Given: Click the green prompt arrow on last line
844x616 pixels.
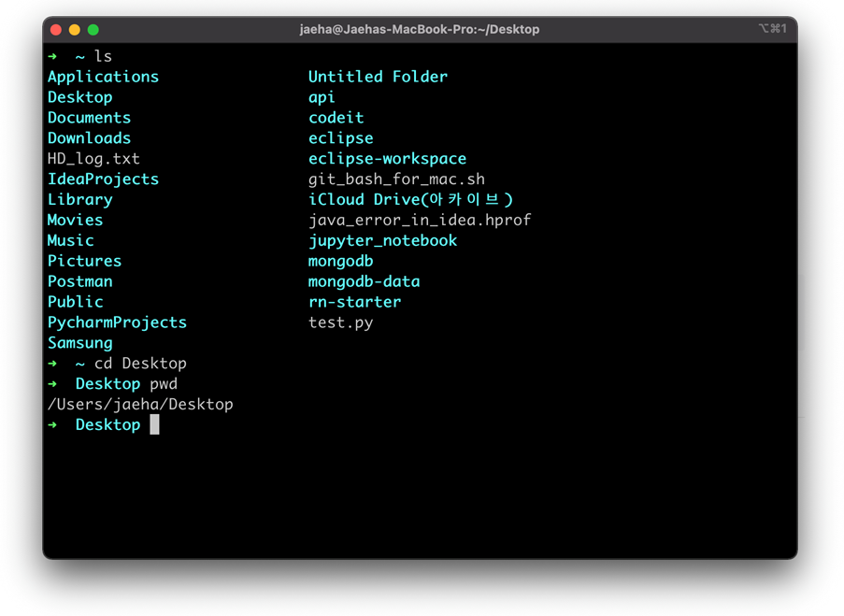Looking at the screenshot, I should (52, 425).
